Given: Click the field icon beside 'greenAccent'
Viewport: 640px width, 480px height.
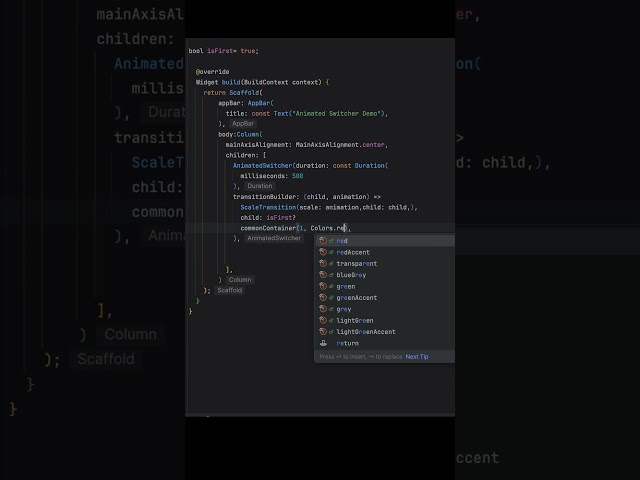Looking at the screenshot, I should 323,298.
